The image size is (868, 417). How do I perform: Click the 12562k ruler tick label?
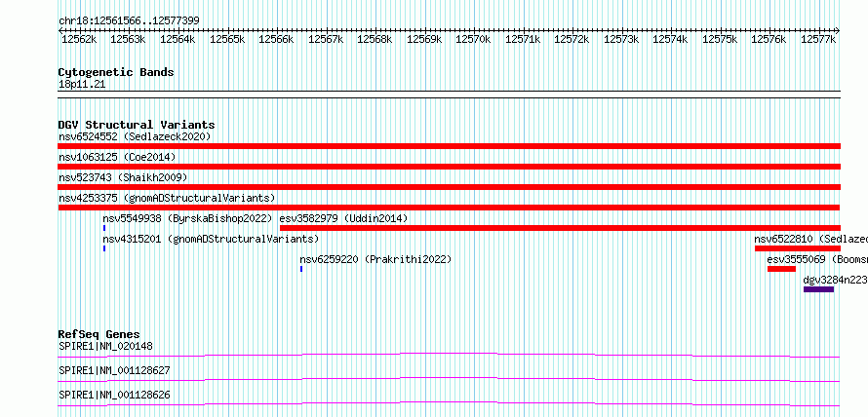pos(79,39)
